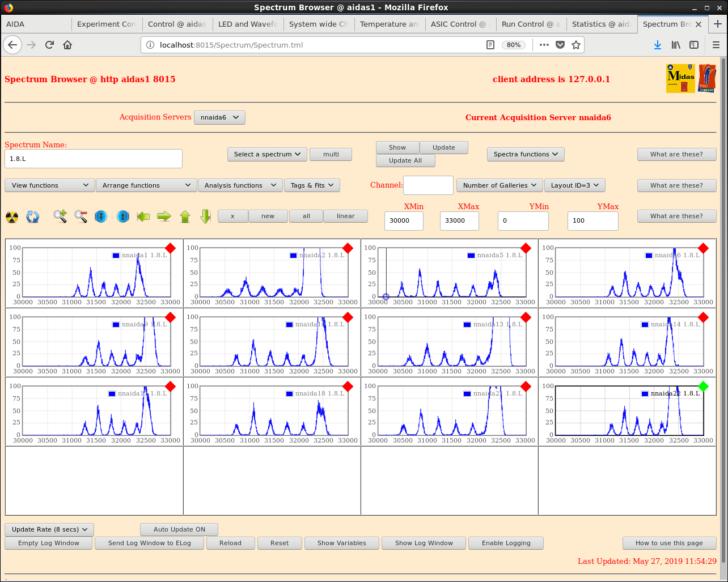Toggle red diamond on nnaida13 1.8.L plot
728x582 pixels.
[x=526, y=317]
